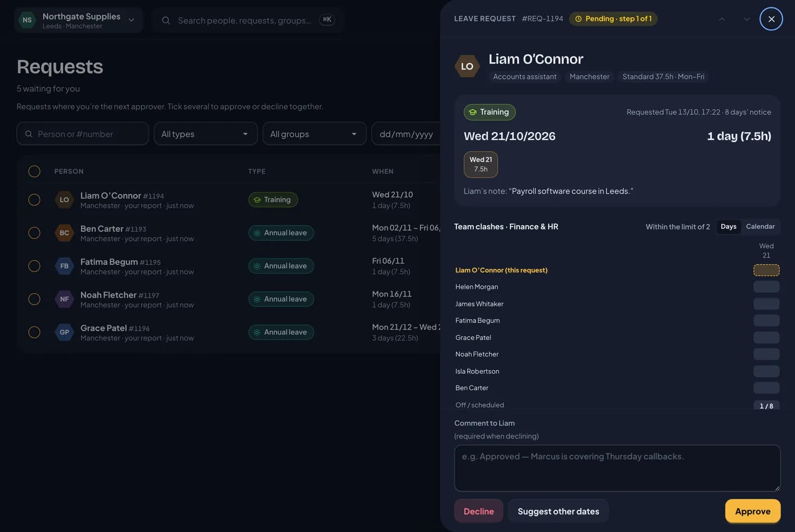Click Suggest other dates button
The width and height of the screenshot is (795, 532).
pos(558,511)
